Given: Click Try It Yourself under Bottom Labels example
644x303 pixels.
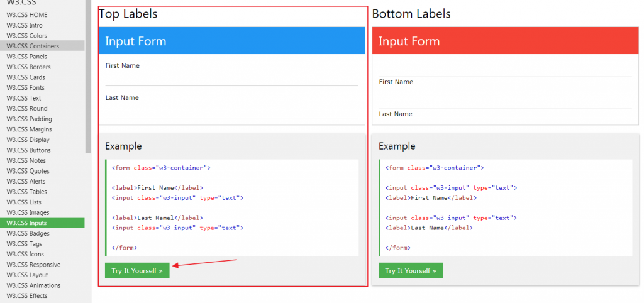Looking at the screenshot, I should (x=411, y=271).
